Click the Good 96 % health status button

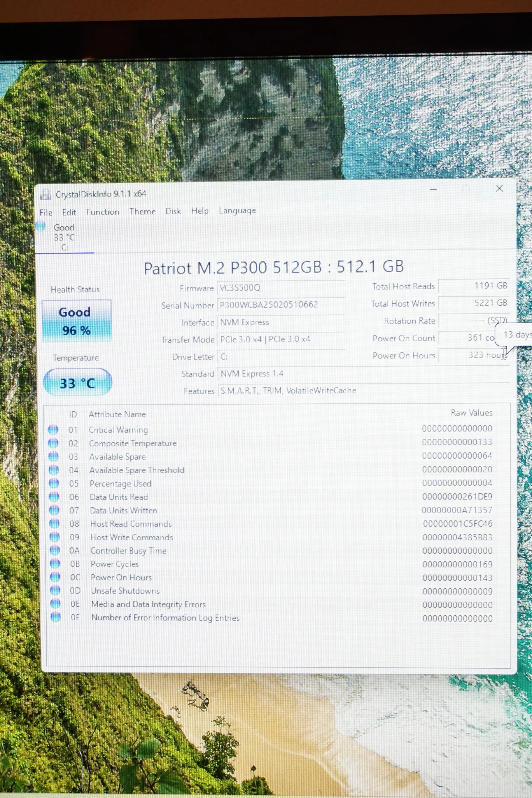pyautogui.click(x=76, y=321)
